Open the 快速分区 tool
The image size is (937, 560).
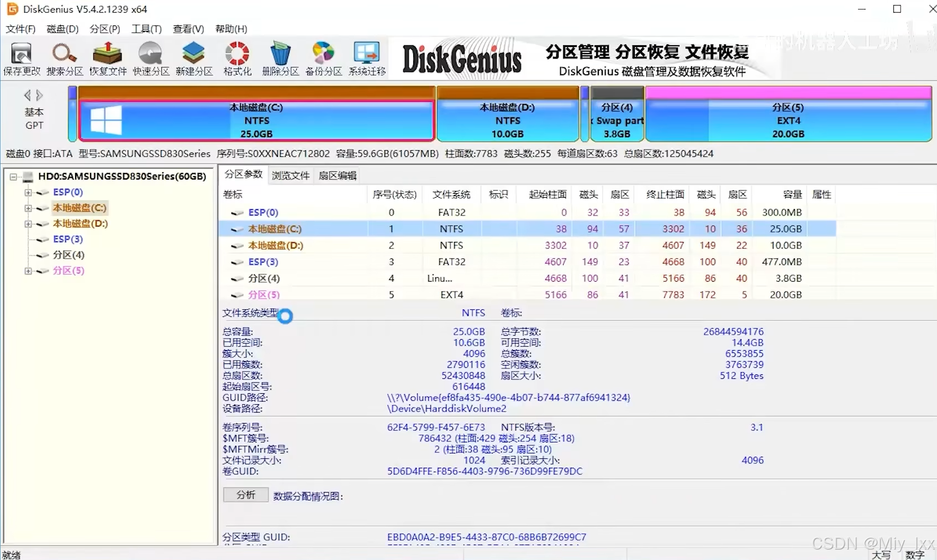point(151,59)
